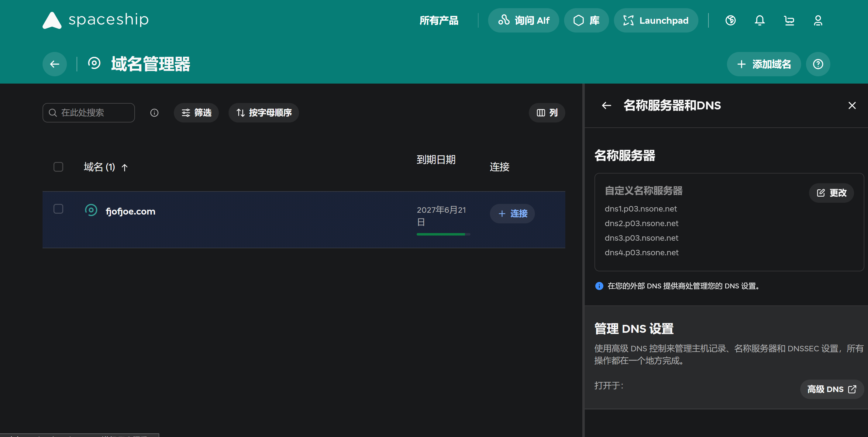868x437 pixels.
Task: Open the 库 library
Action: pos(586,21)
